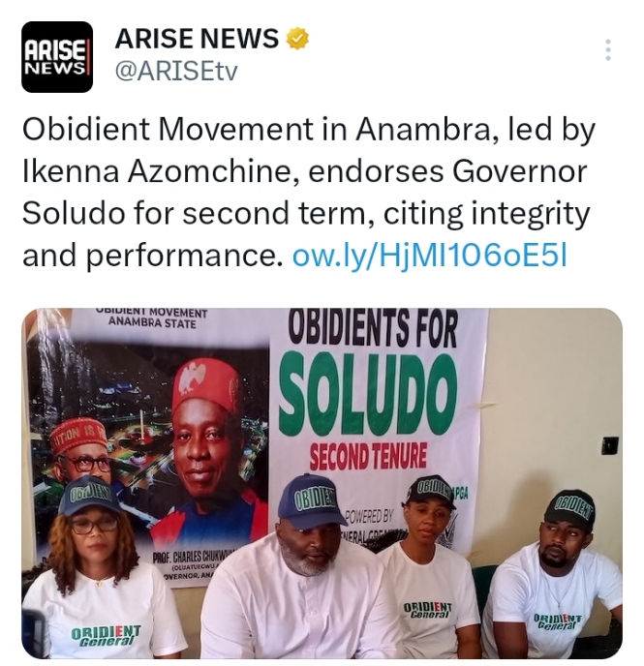Click the blue OBIDIENT cap of centre man
Viewport: 644px width, 666px height.
pos(311,502)
